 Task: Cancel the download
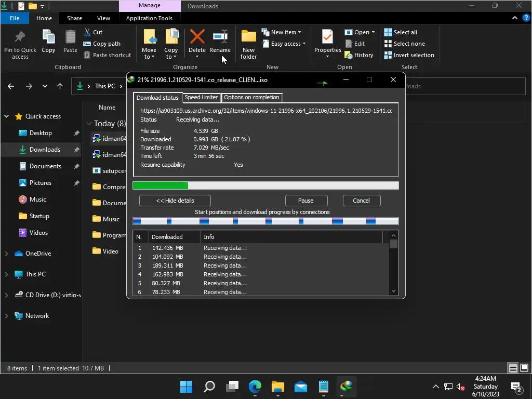pos(362,201)
